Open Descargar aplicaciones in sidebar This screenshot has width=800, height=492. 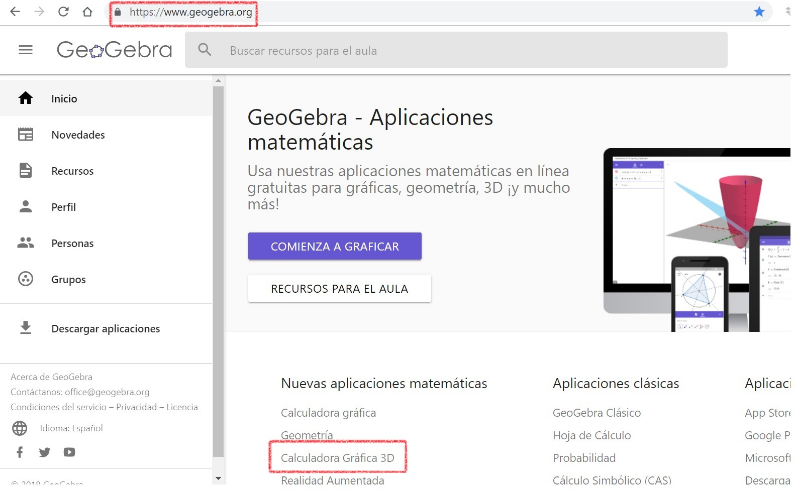[106, 328]
